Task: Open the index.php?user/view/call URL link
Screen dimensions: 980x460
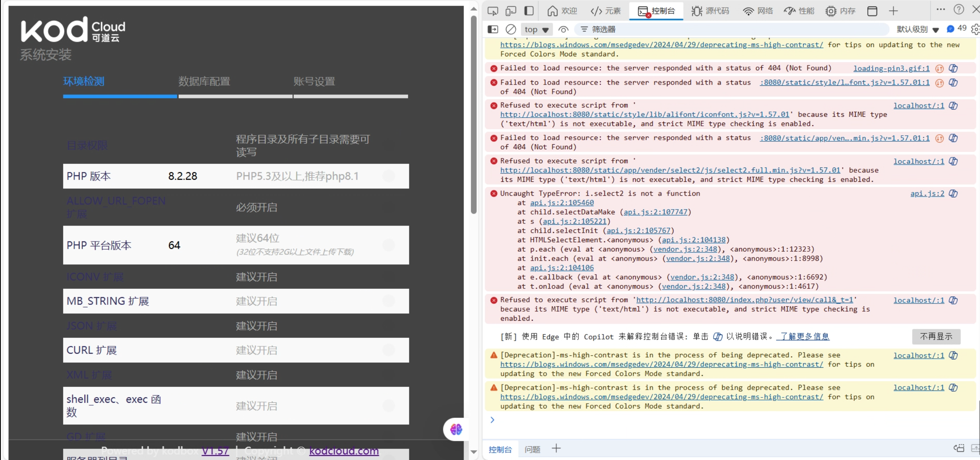Action: (x=744, y=300)
